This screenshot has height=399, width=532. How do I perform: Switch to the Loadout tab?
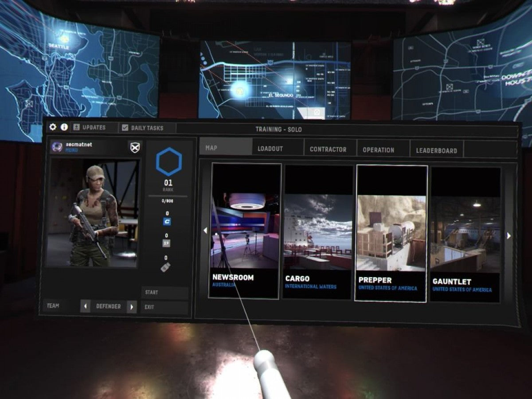270,149
